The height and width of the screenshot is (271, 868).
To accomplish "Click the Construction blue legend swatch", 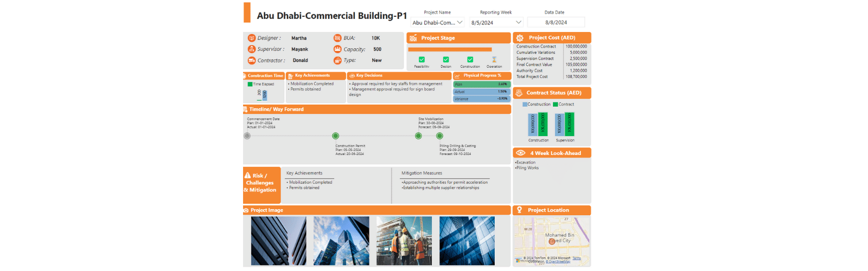I will click(525, 104).
